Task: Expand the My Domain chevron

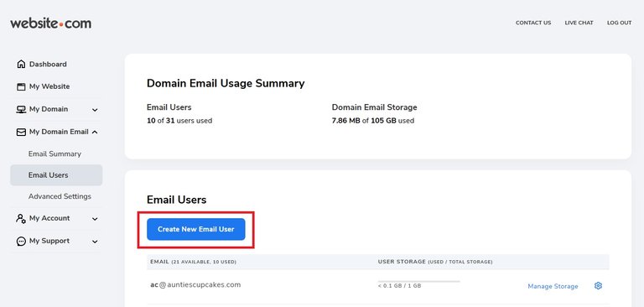Action: point(95,110)
